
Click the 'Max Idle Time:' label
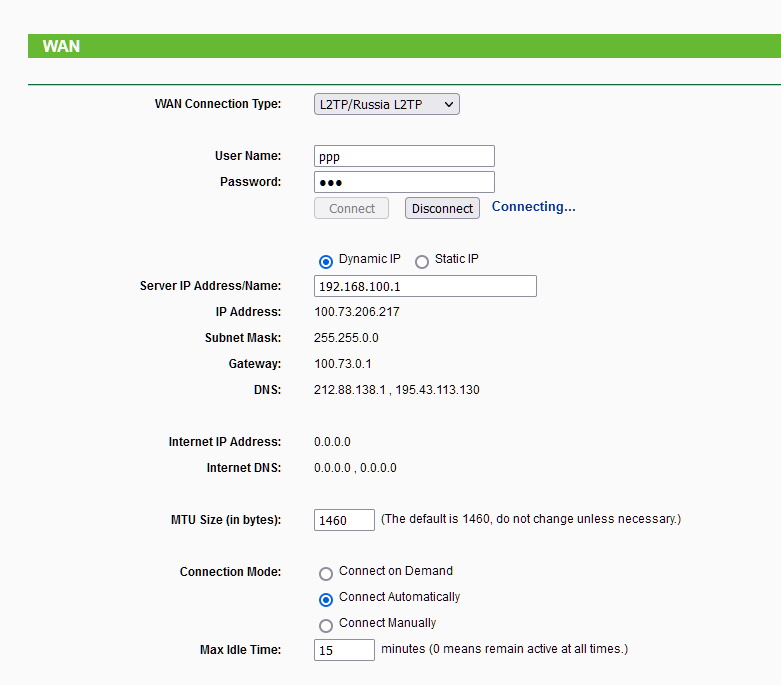click(240, 650)
